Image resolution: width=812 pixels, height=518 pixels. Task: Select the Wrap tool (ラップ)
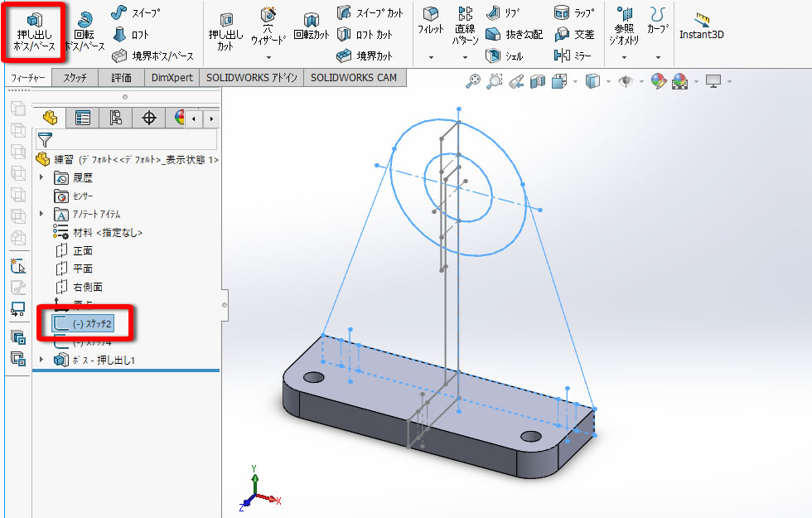pyautogui.click(x=574, y=13)
